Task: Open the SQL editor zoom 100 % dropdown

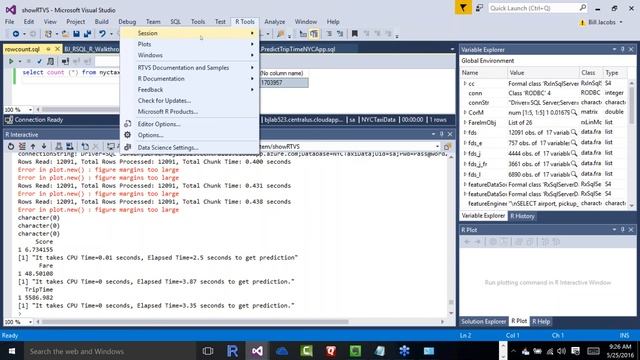Action: pos(30,109)
